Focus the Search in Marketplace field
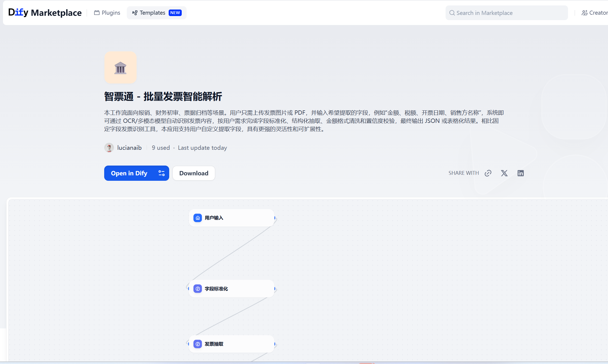Screen dimensions: 608x364 tap(507, 13)
